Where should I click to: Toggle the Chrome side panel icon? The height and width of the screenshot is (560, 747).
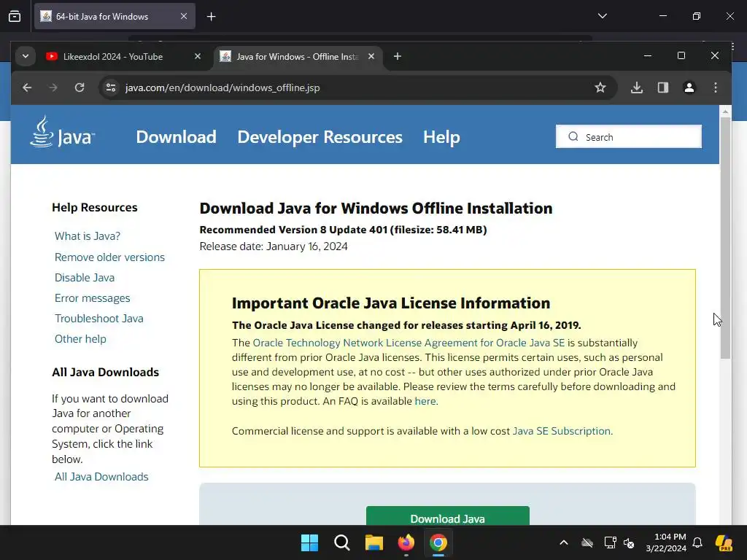[663, 87]
